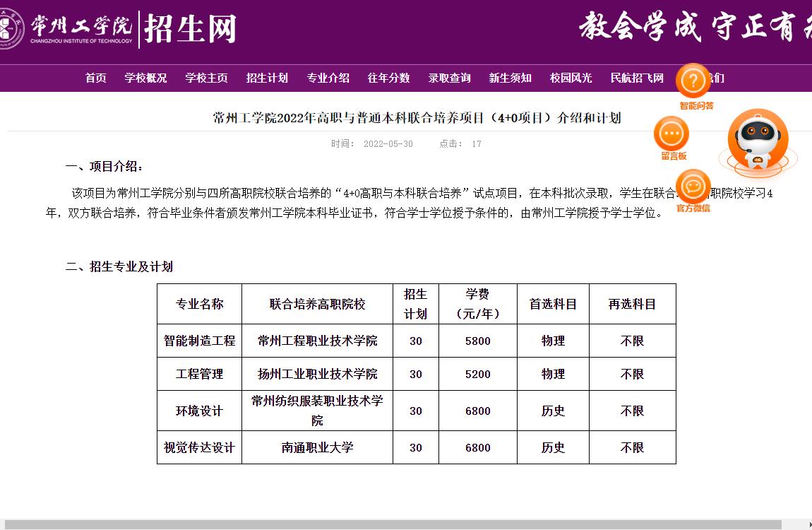The image size is (812, 530).
Task: Click the 联合培养高职院校 column header
Action: 318,304
